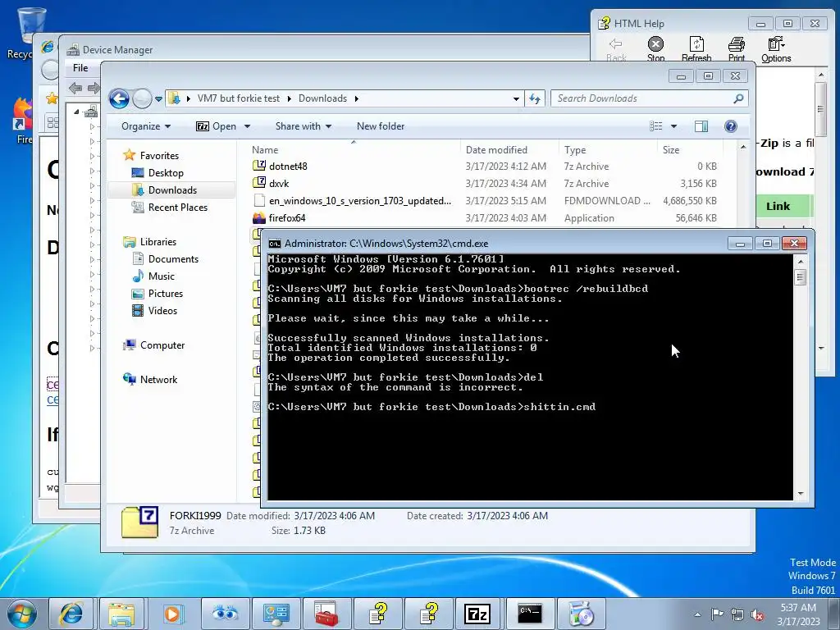This screenshot has width=840, height=630.
Task: Open Options in HTML Help toolbar
Action: coord(776,49)
